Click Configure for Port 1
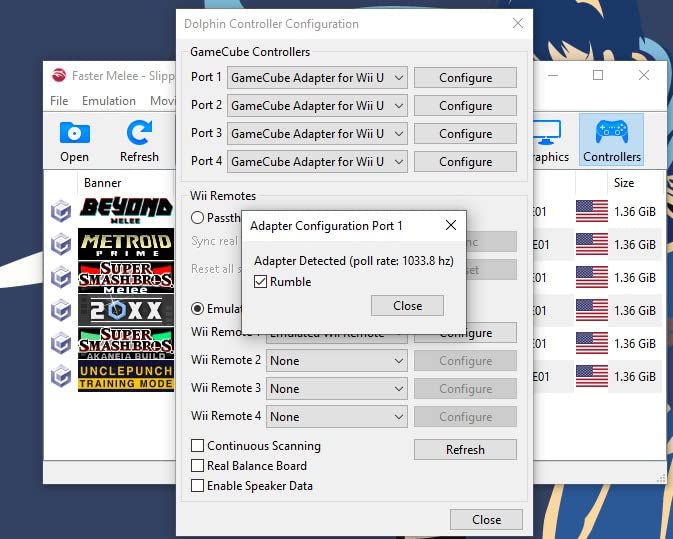The width and height of the screenshot is (673, 539). point(465,78)
